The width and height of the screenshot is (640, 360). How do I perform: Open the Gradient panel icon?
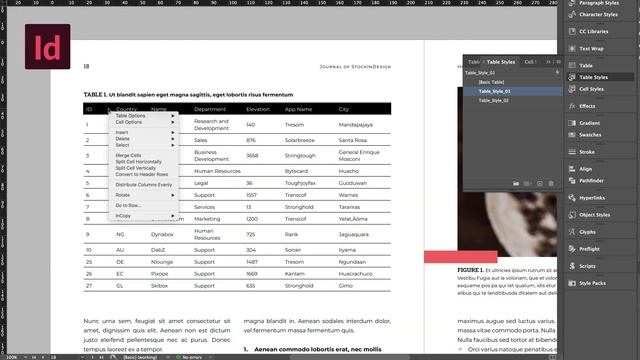point(572,123)
